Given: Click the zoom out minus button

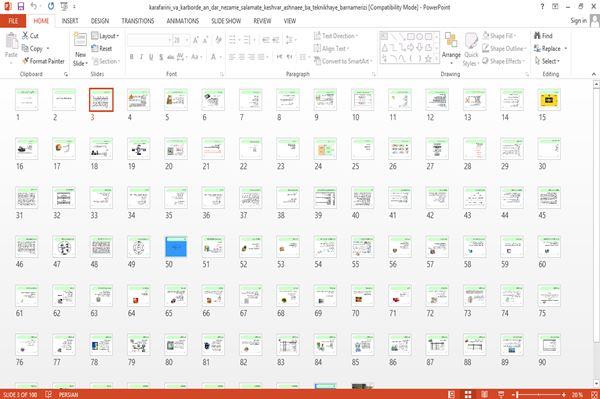Looking at the screenshot, I should (514, 394).
